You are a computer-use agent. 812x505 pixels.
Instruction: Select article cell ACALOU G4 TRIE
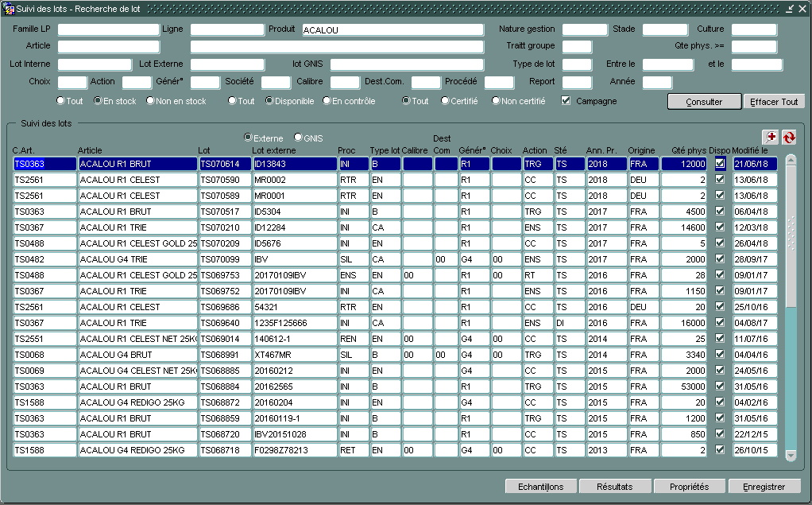(137, 259)
